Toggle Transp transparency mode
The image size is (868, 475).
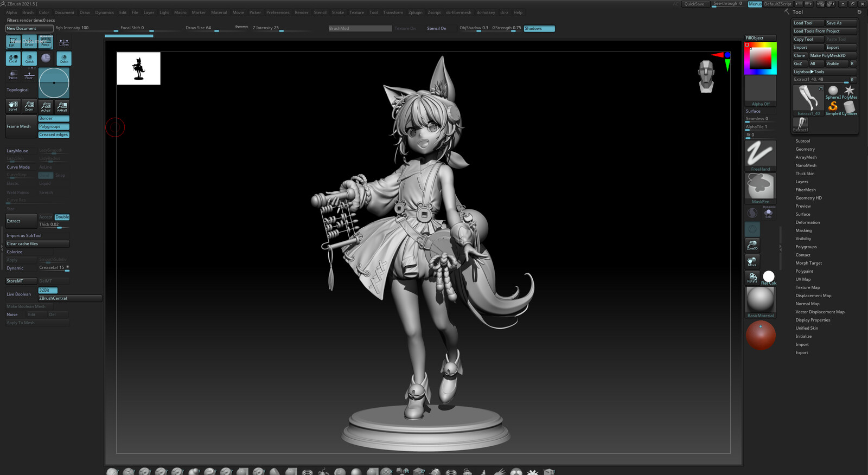[13, 75]
